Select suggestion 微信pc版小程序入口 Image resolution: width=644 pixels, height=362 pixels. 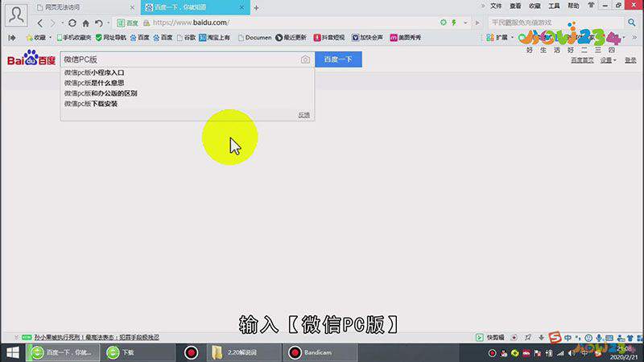pyautogui.click(x=188, y=72)
